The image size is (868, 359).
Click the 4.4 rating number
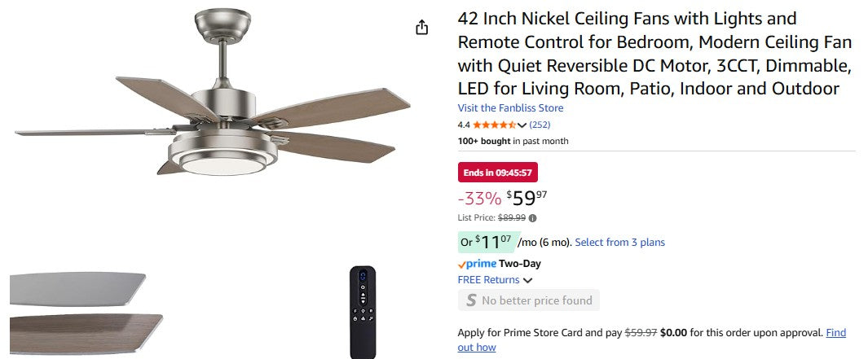tap(464, 125)
